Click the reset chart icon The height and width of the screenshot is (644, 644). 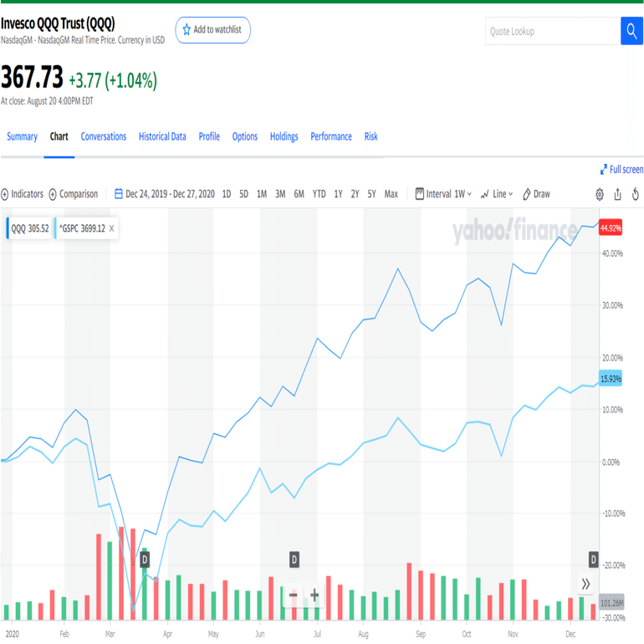(636, 194)
